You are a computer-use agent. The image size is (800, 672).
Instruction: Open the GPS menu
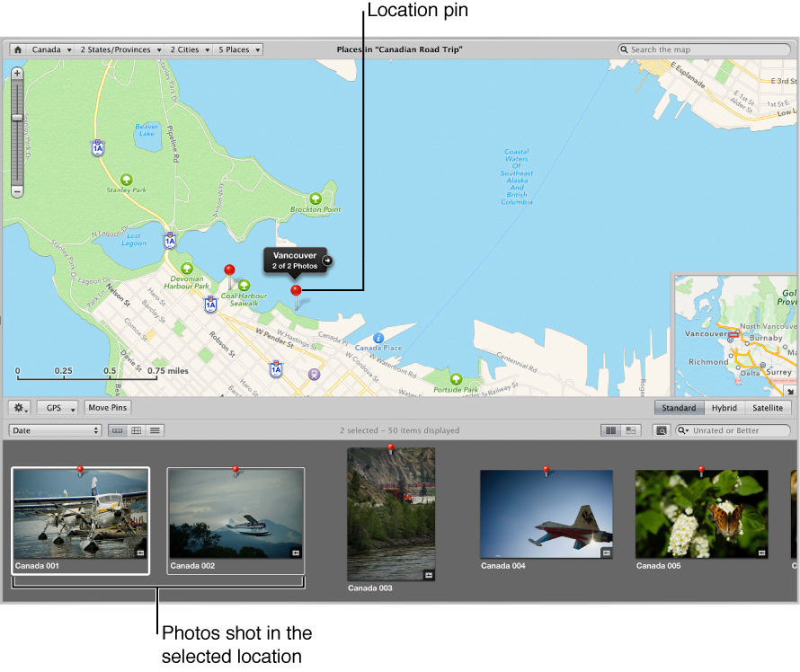[57, 408]
